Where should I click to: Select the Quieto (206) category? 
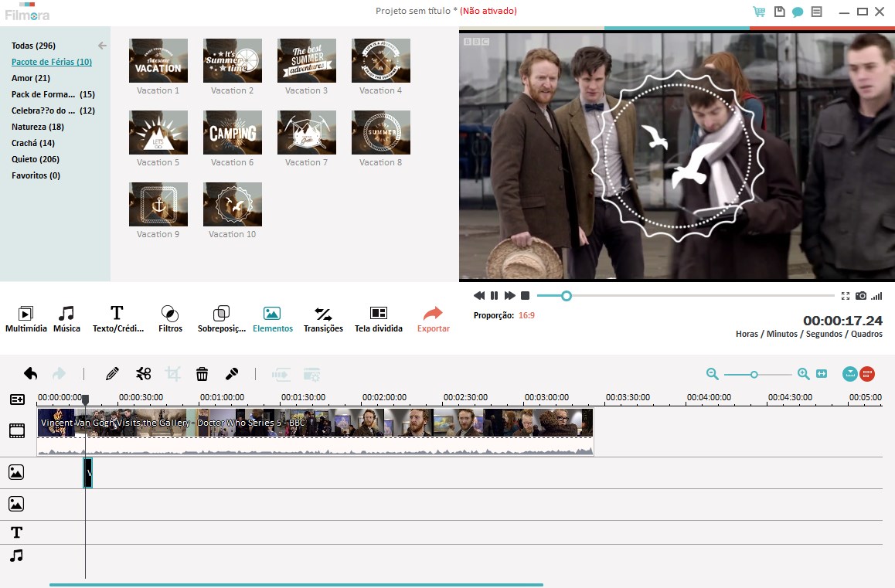[36, 159]
